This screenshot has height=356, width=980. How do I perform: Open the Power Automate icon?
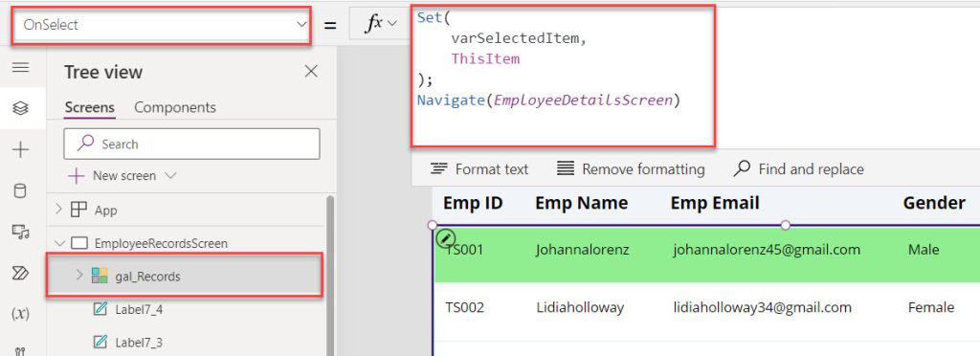(x=21, y=273)
